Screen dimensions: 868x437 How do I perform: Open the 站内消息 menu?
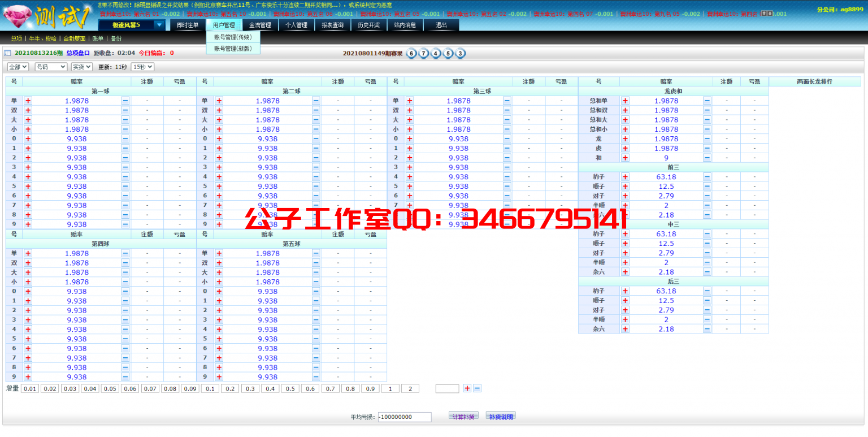(x=405, y=25)
